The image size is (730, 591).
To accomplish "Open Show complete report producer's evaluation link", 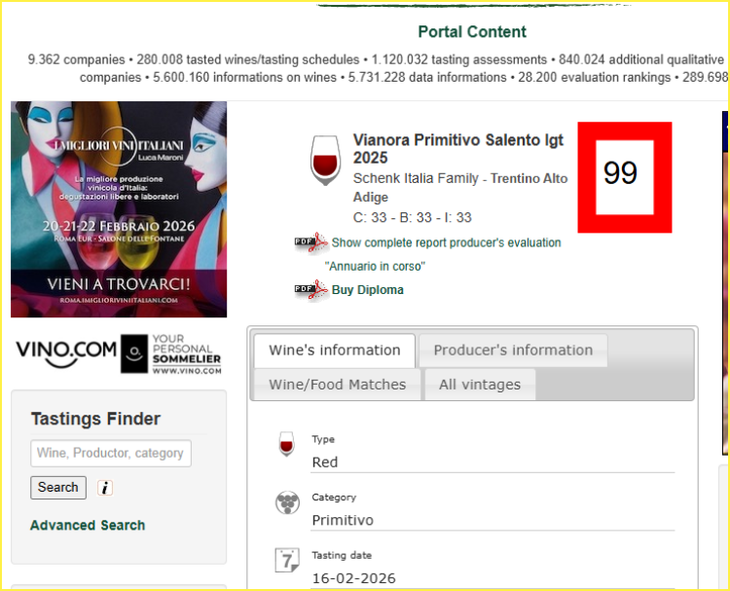I will [446, 243].
